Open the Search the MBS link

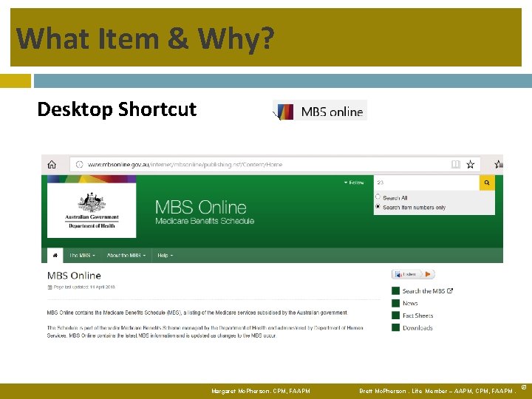point(423,291)
